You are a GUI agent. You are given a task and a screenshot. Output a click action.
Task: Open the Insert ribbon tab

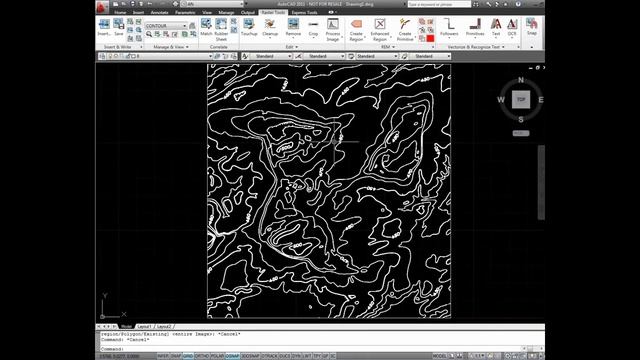[138, 13]
